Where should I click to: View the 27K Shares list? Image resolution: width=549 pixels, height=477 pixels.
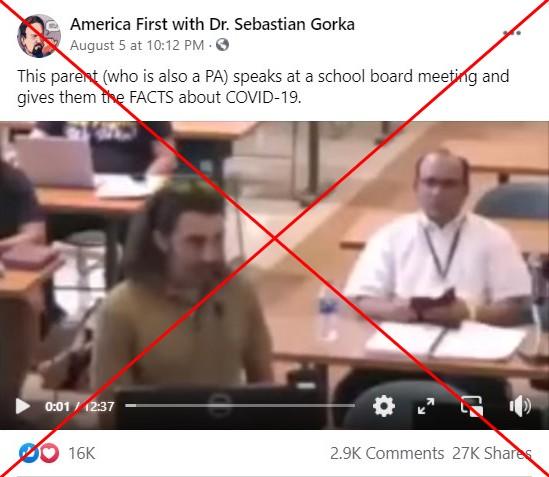click(492, 453)
